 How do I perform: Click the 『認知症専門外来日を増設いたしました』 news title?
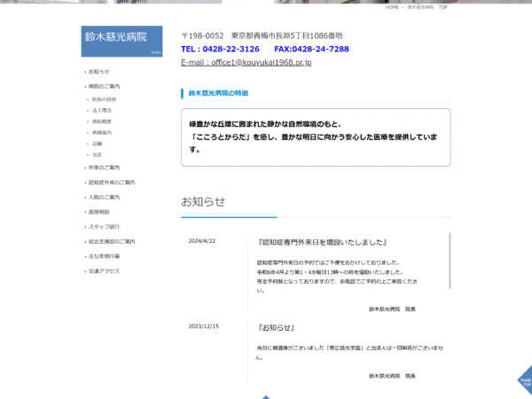[x=323, y=242]
